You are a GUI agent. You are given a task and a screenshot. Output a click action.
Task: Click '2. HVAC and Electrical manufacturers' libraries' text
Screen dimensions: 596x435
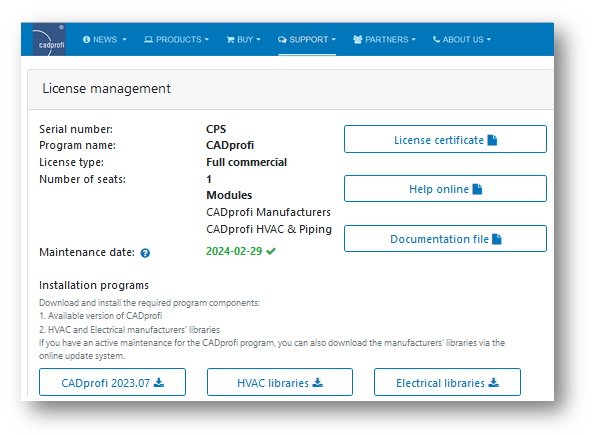click(130, 330)
